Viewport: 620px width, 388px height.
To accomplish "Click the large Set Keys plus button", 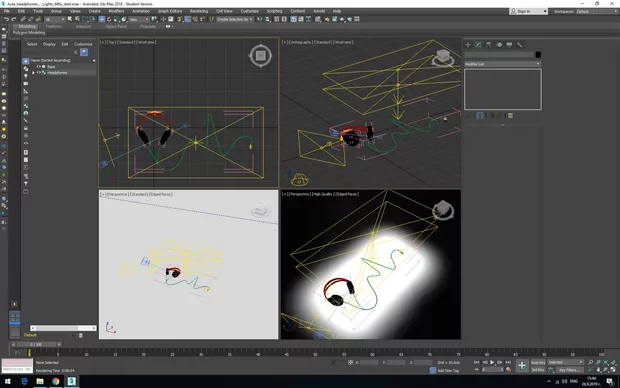I will tap(522, 366).
